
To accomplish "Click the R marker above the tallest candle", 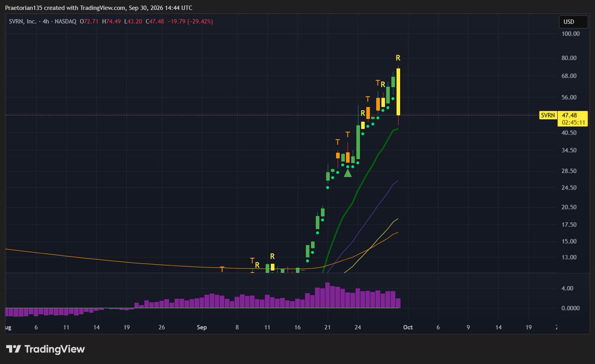I will [x=398, y=58].
